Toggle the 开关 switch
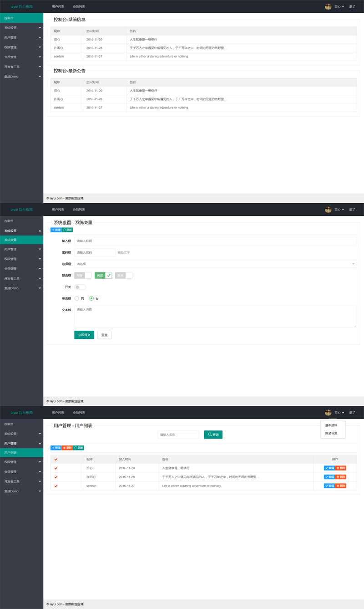This screenshot has width=364, height=609. pos(80,287)
